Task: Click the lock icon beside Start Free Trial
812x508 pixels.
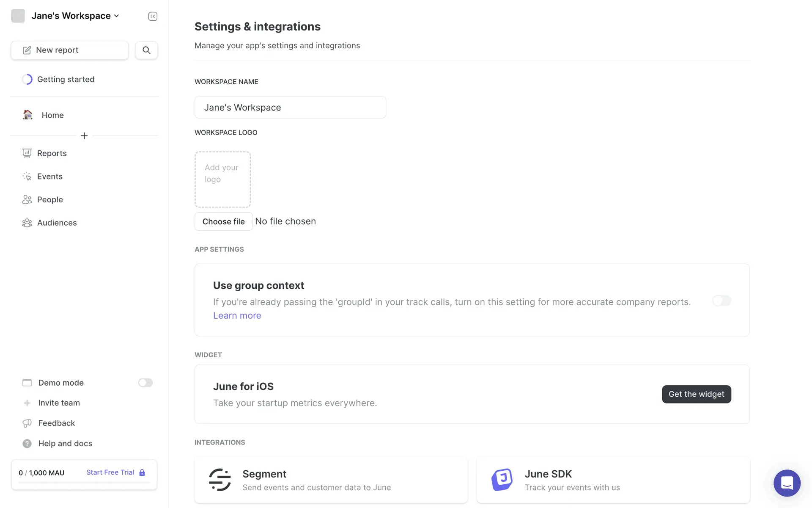Action: pos(142,472)
